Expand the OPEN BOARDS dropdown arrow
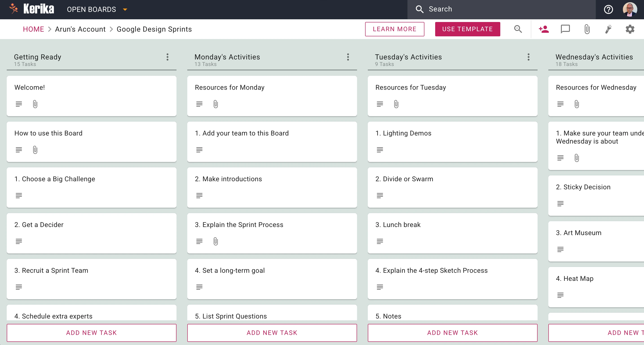644x345 pixels. (125, 9)
